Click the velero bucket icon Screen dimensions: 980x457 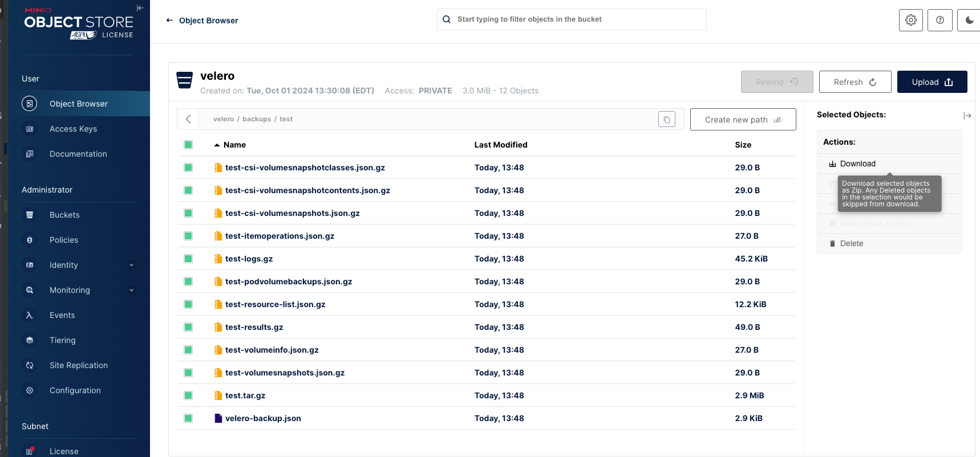pyautogui.click(x=184, y=80)
